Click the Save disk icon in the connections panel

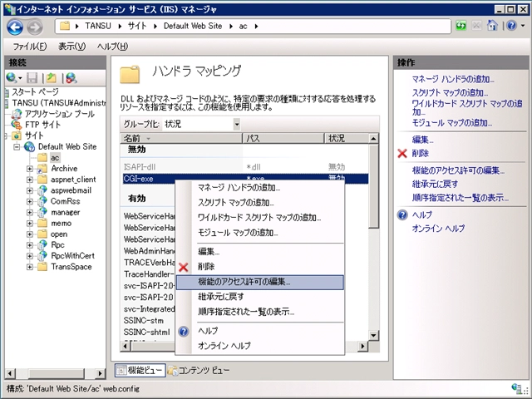pos(32,78)
